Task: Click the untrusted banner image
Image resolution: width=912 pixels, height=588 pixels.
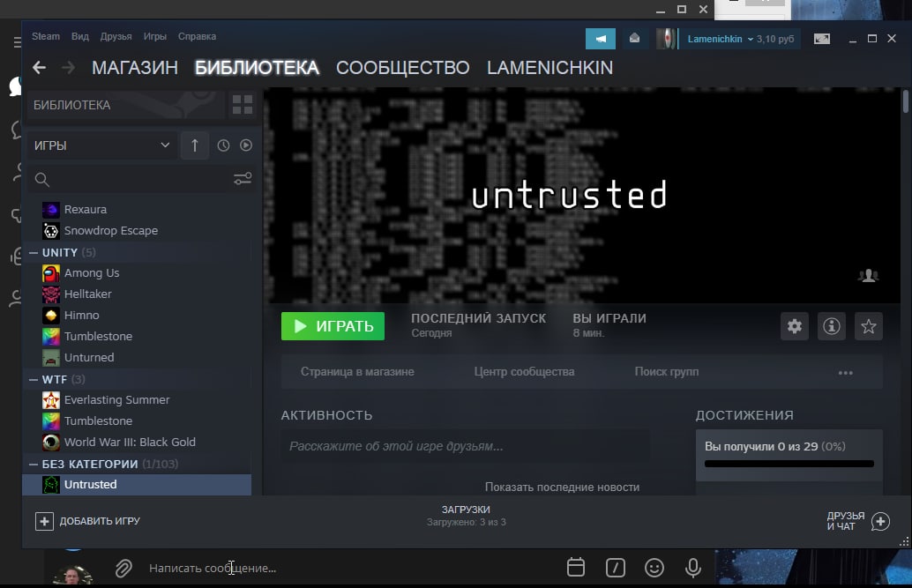Action: (581, 196)
